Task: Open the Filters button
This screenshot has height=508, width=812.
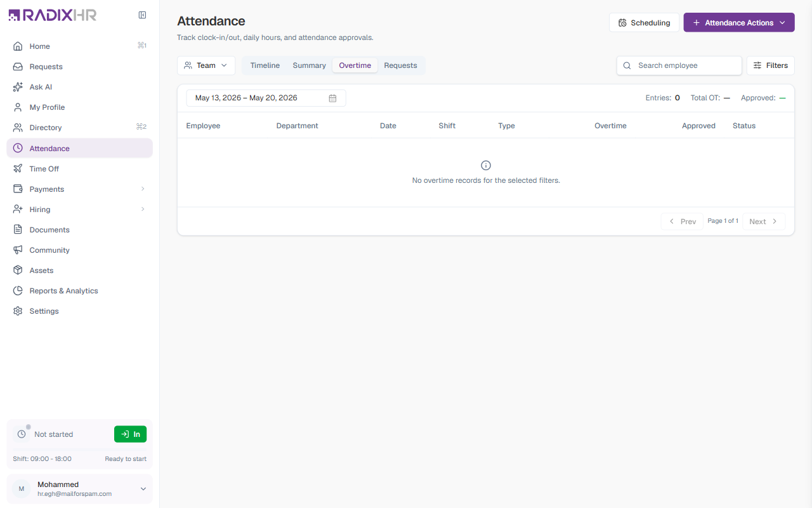Action: point(771,65)
